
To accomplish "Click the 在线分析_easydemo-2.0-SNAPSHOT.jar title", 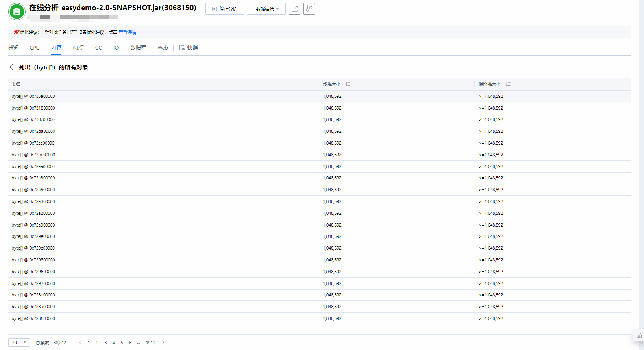I will [113, 8].
